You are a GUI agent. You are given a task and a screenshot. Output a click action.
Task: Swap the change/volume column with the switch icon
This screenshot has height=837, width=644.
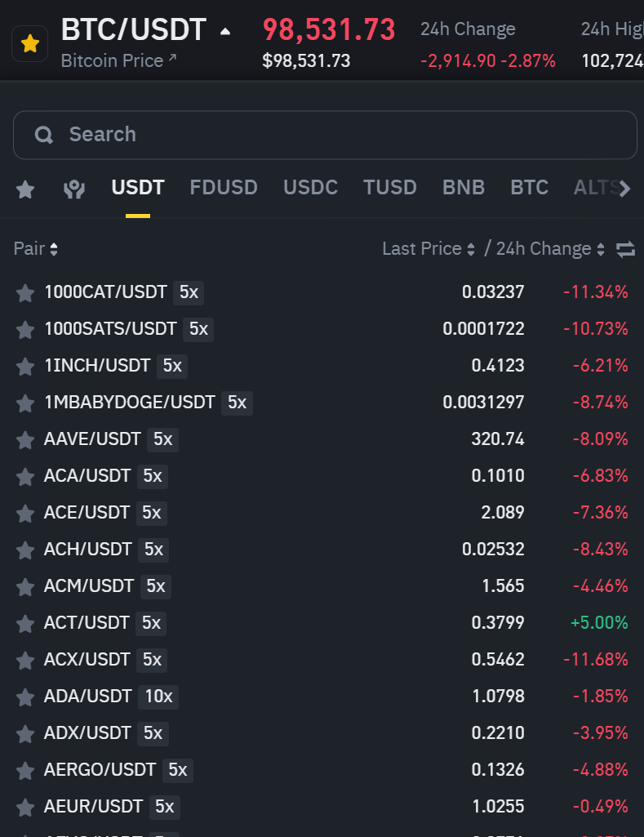[625, 249]
